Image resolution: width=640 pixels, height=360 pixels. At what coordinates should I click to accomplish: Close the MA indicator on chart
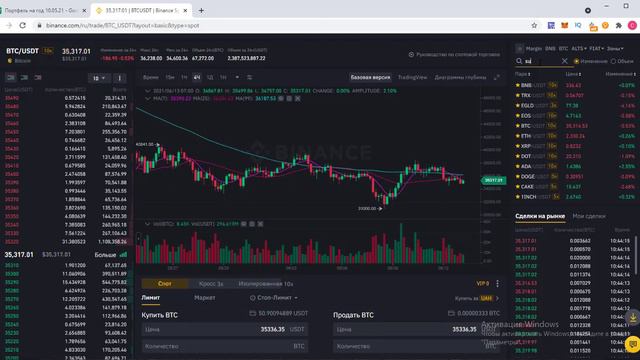pyautogui.click(x=298, y=99)
